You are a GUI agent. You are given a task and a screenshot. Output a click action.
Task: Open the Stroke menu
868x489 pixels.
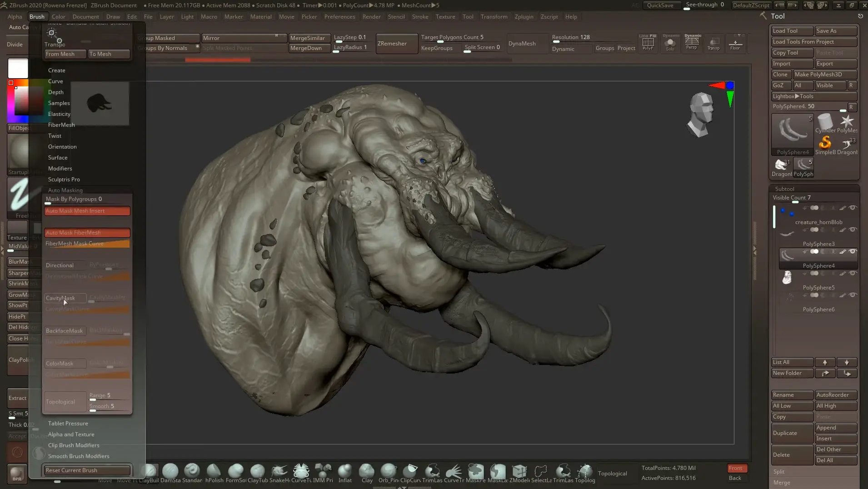420,17
